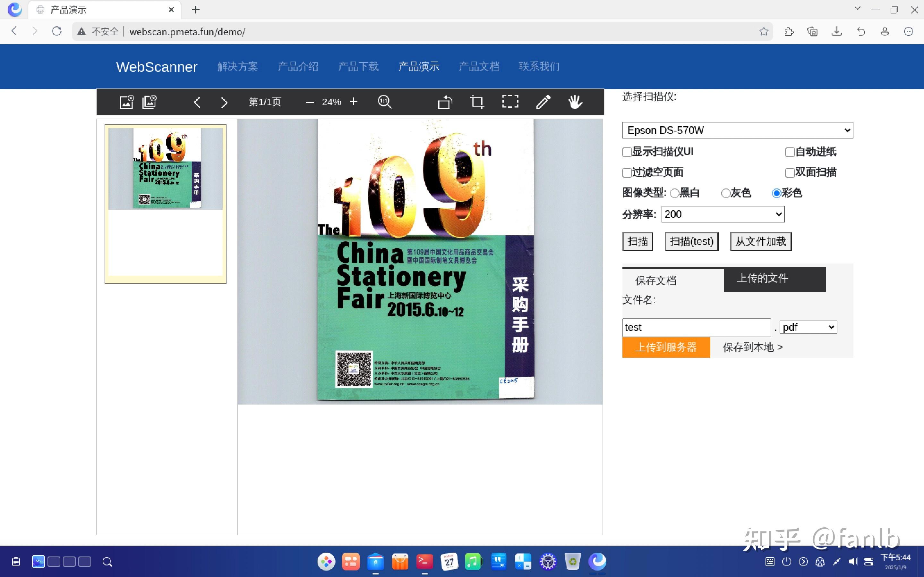The image size is (924, 577).
Task: Rotate the scanned image
Action: [445, 102]
